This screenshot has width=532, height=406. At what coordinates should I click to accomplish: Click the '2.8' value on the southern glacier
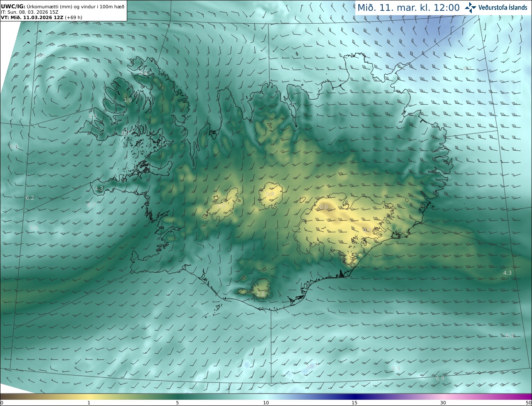click(x=261, y=294)
